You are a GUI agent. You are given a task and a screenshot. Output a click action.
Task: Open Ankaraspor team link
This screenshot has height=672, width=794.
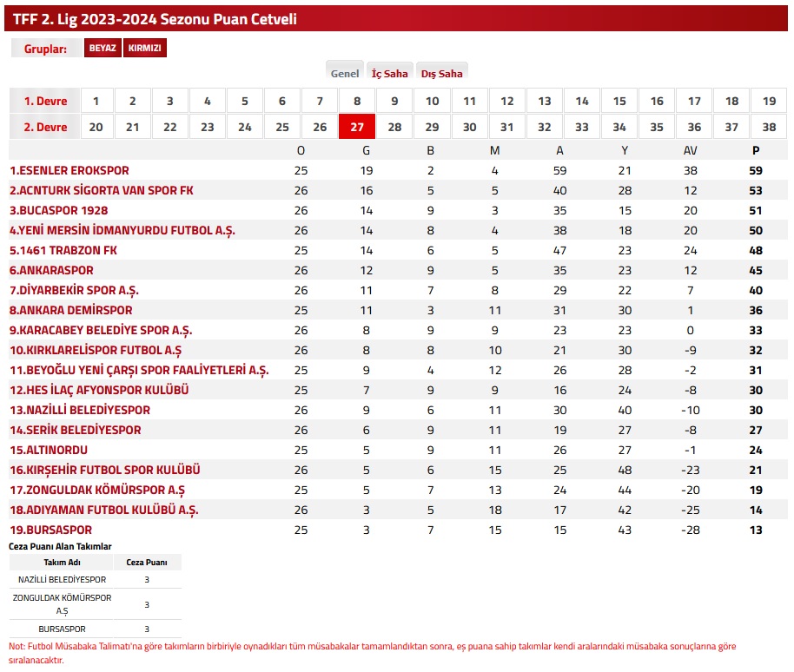(51, 271)
